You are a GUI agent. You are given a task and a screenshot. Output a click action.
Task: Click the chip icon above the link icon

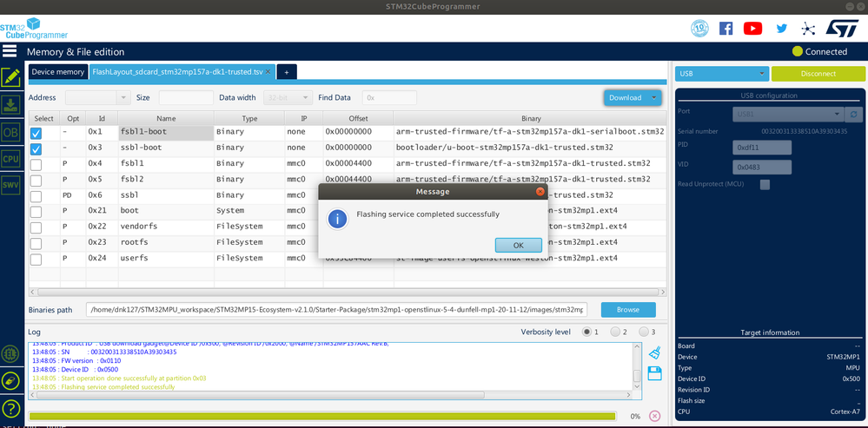(10, 353)
